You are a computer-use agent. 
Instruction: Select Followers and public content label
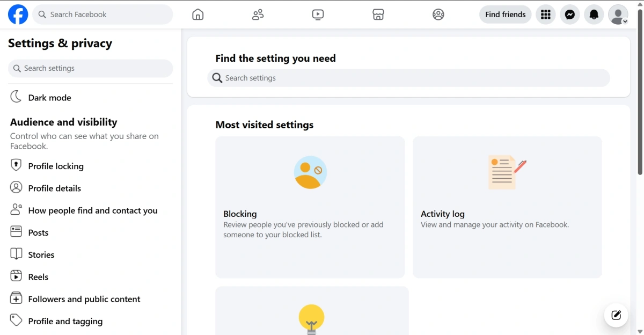(x=84, y=299)
